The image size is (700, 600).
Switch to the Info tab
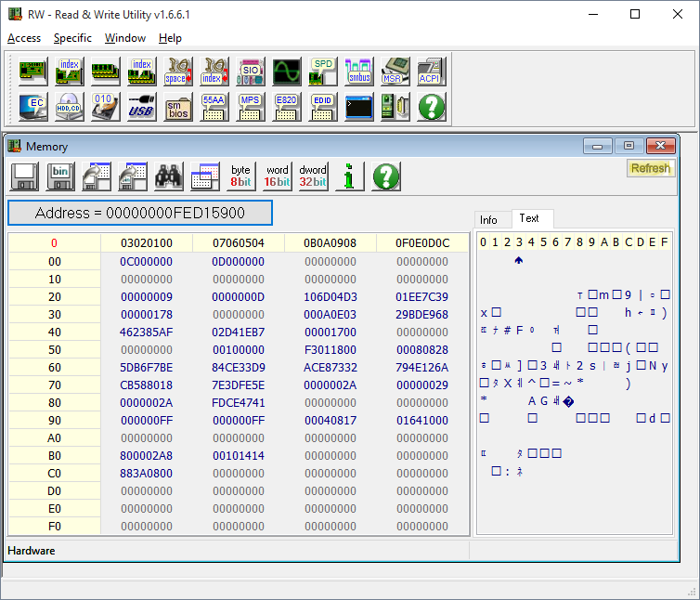click(488, 220)
